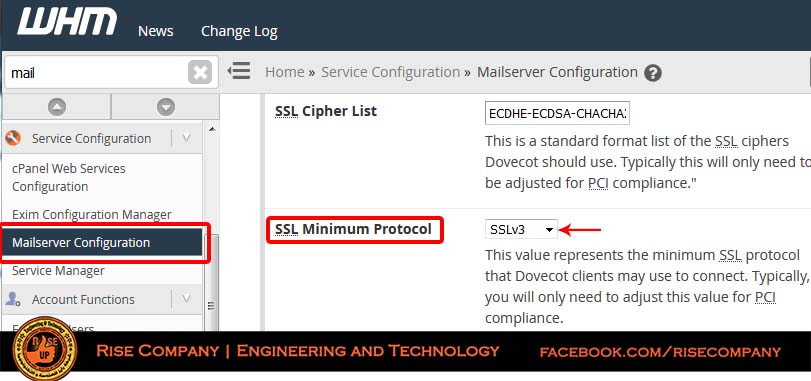The height and width of the screenshot is (381, 811).
Task: Clear the mail search text
Action: tap(200, 72)
